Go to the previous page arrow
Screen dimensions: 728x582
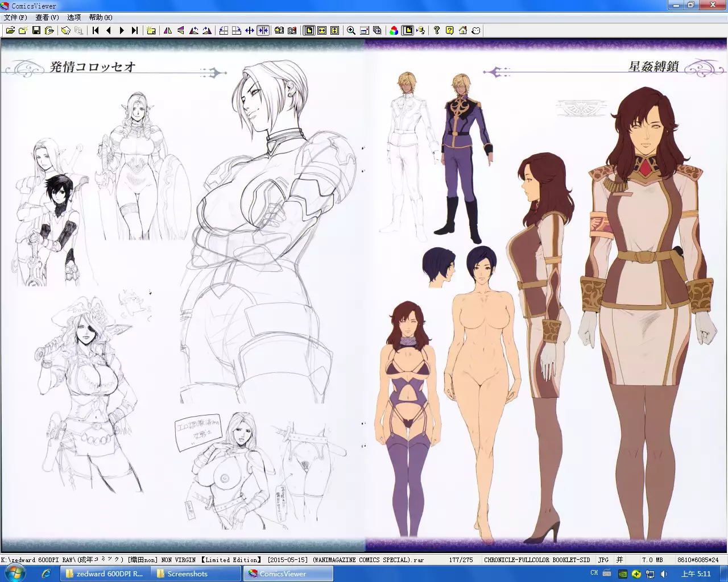tap(109, 31)
